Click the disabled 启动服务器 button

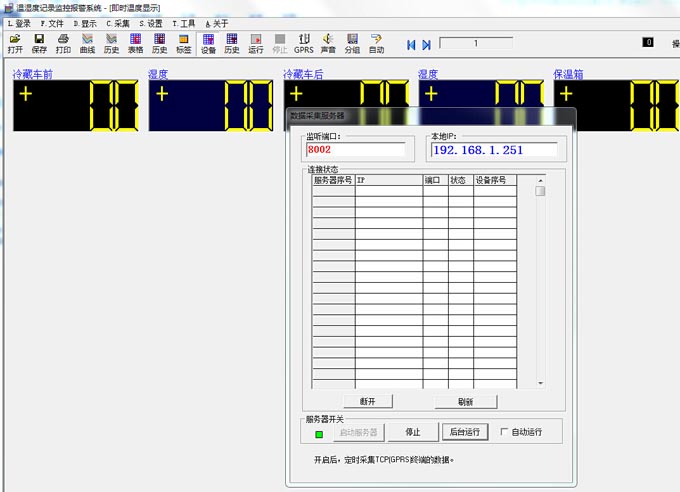(359, 432)
